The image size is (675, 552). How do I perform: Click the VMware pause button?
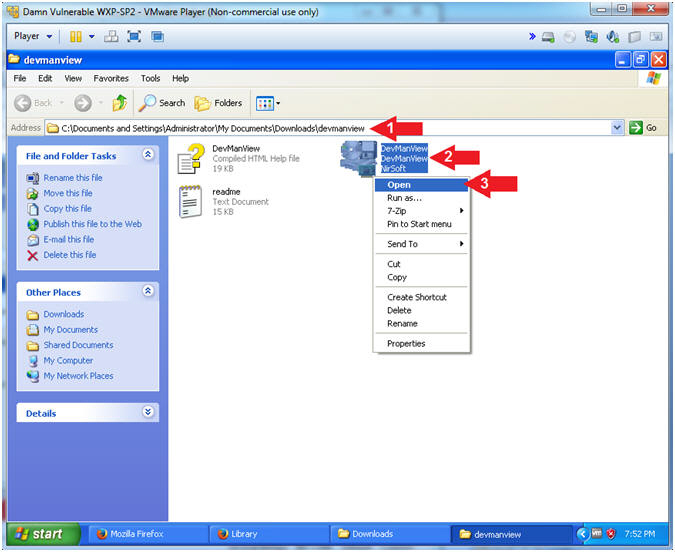(76, 37)
